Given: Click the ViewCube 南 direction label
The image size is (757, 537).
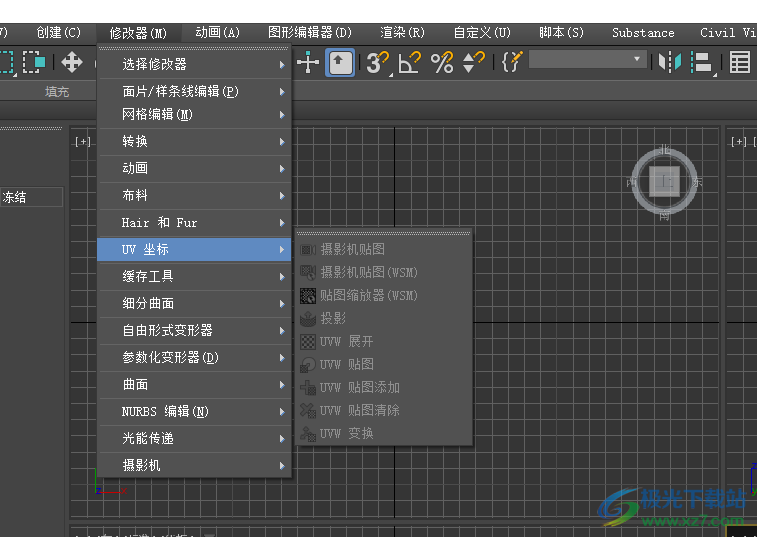Looking at the screenshot, I should (x=665, y=216).
